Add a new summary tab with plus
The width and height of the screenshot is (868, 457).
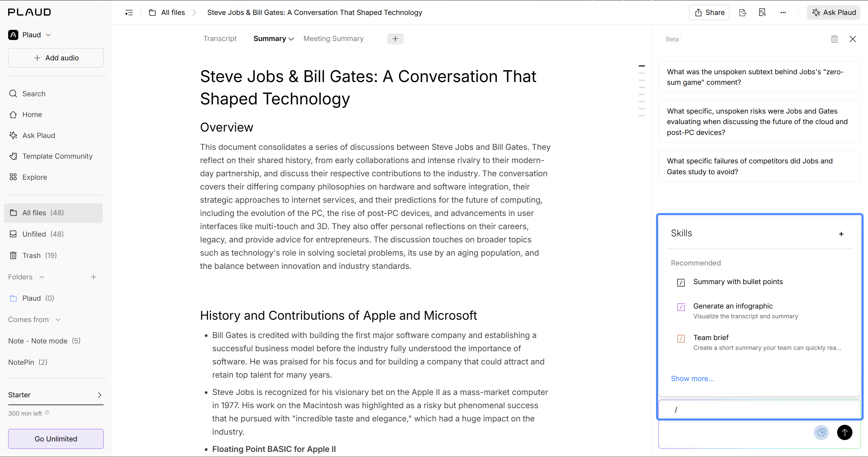pyautogui.click(x=395, y=39)
